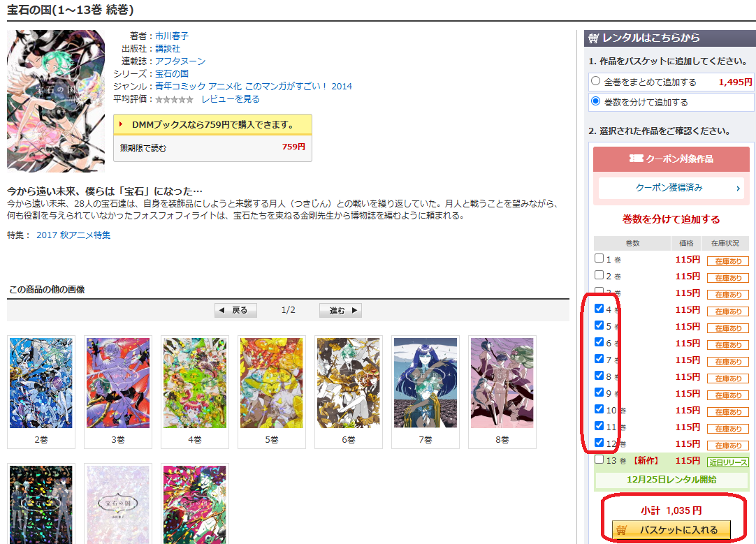Click the basket icon on バスケットに入れる
The image size is (756, 544).
(x=621, y=531)
